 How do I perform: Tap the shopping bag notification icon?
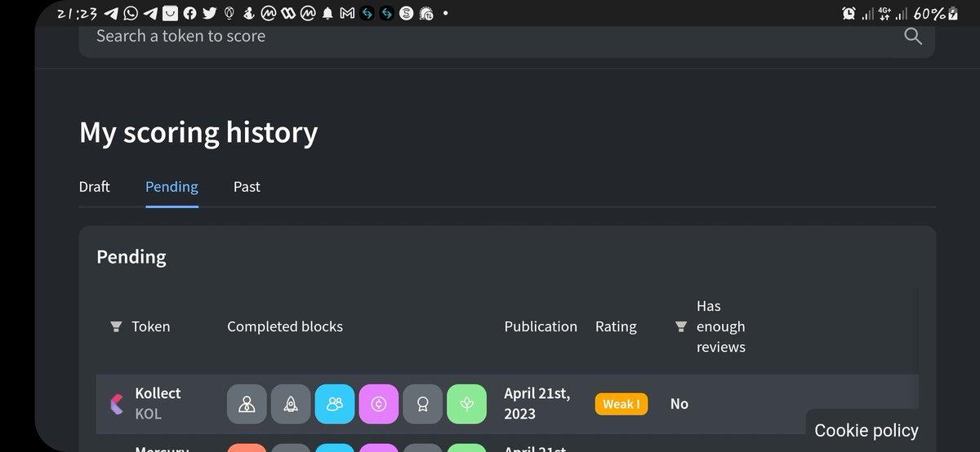[170, 13]
